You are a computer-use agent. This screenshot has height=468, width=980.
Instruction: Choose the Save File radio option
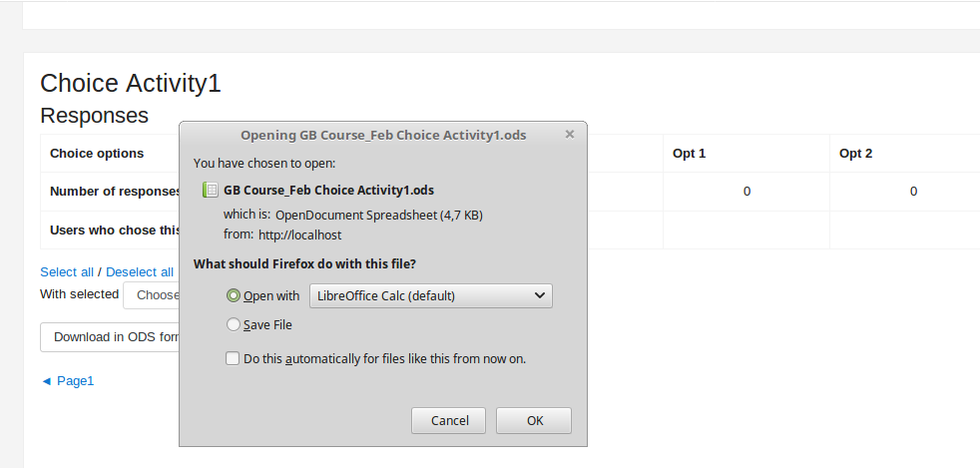click(234, 324)
